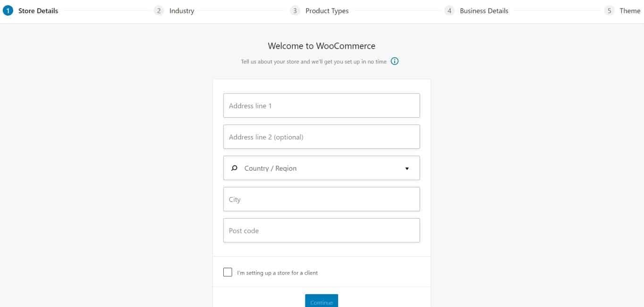Go to the Industry step
The height and width of the screenshot is (307, 644).
182,11
